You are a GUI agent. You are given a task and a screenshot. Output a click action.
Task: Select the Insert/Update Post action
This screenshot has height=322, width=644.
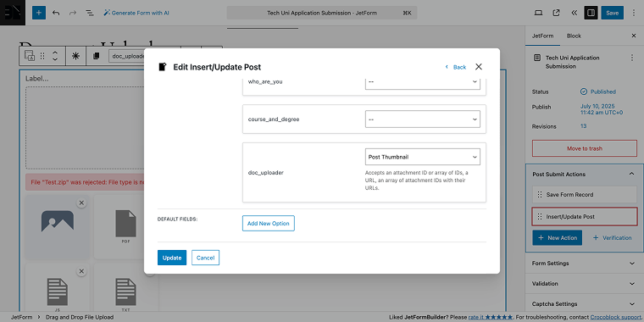click(585, 216)
